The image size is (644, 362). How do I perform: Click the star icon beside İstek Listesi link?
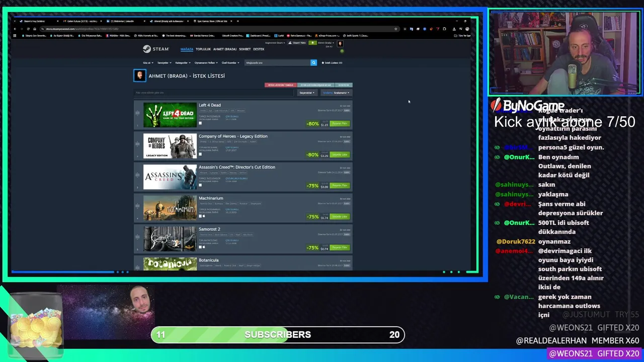pos(323,63)
